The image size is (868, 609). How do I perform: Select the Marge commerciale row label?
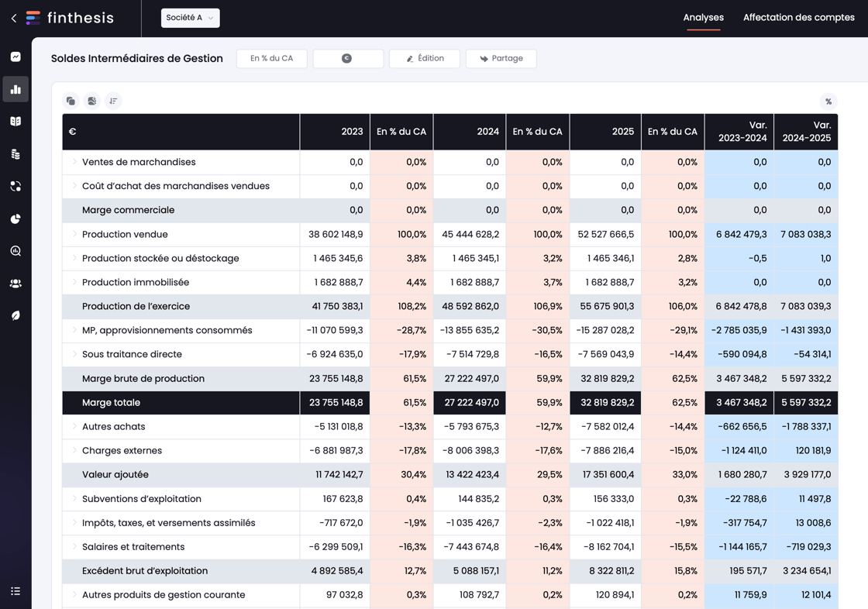[x=129, y=210]
